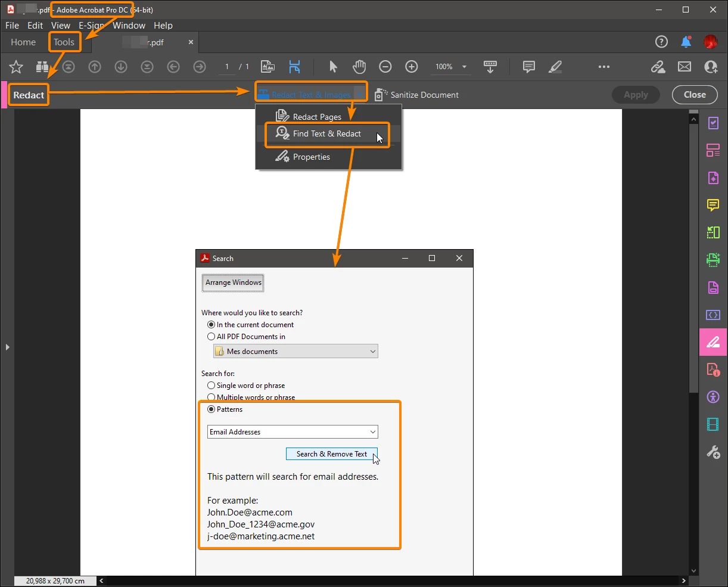Open the Email Addresses pattern dropdown
728x587 pixels.
pyautogui.click(x=293, y=432)
